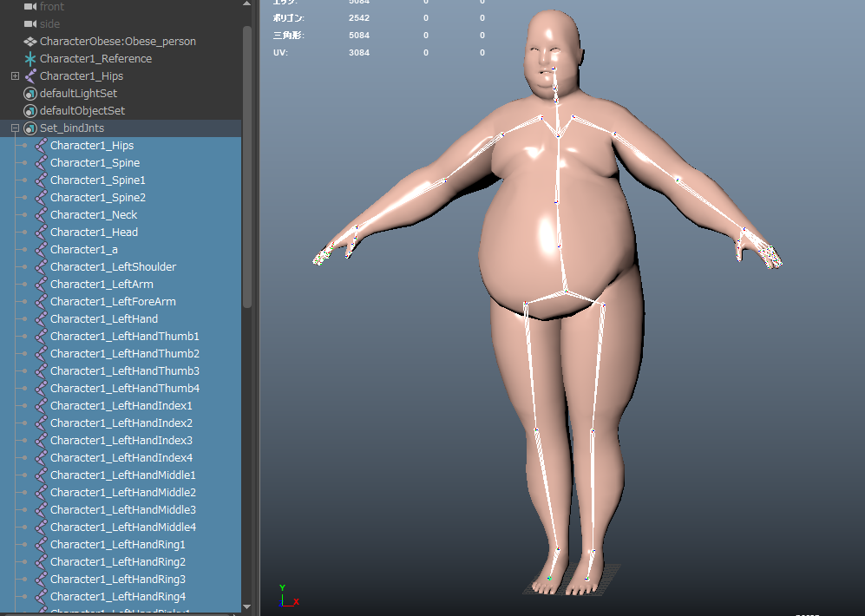
Task: Click the CharacterObese:Obese_person mesh icon
Action: (30, 42)
